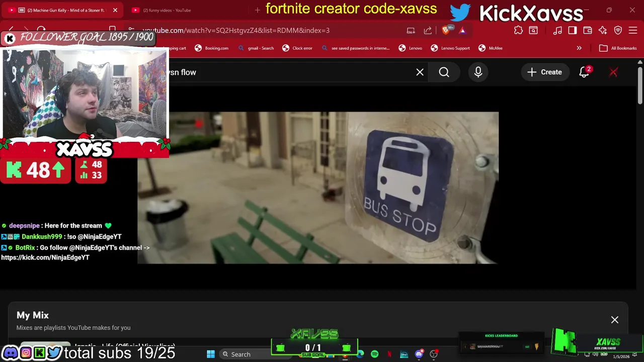Click the Brave Rewards triangle icon
The width and height of the screenshot is (644, 362).
(x=462, y=31)
